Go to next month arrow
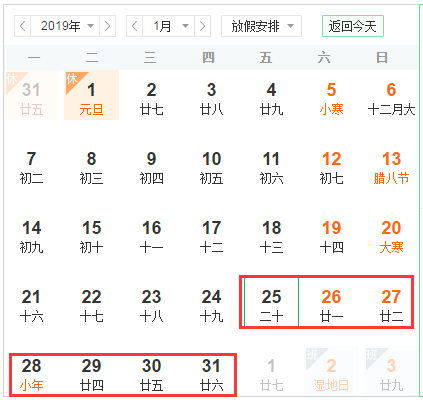The height and width of the screenshot is (400, 423). tap(202, 26)
